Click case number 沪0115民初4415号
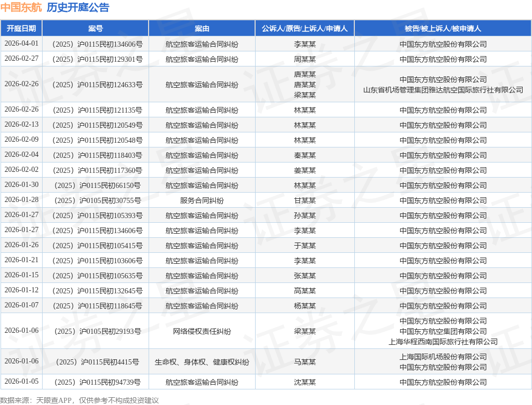This screenshot has width=532, height=405. pyautogui.click(x=97, y=362)
